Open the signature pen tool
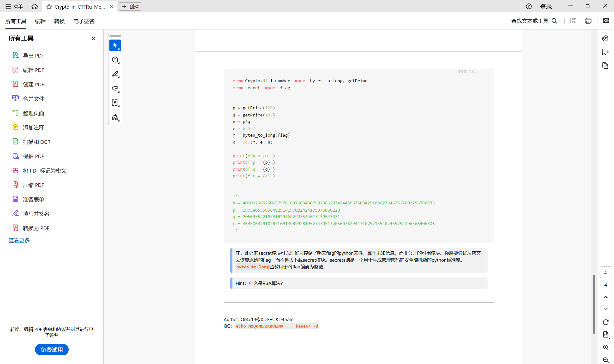Viewport: 614px width, 364px height. [115, 117]
